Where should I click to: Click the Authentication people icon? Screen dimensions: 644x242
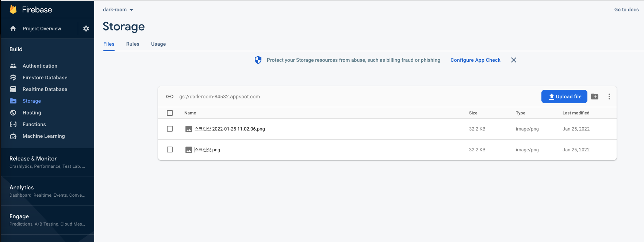(13, 66)
